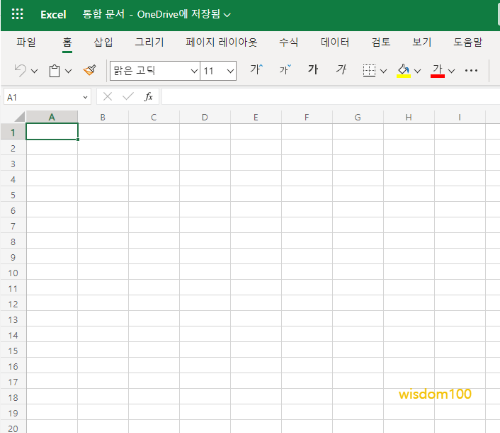Select column B header

tap(103, 117)
